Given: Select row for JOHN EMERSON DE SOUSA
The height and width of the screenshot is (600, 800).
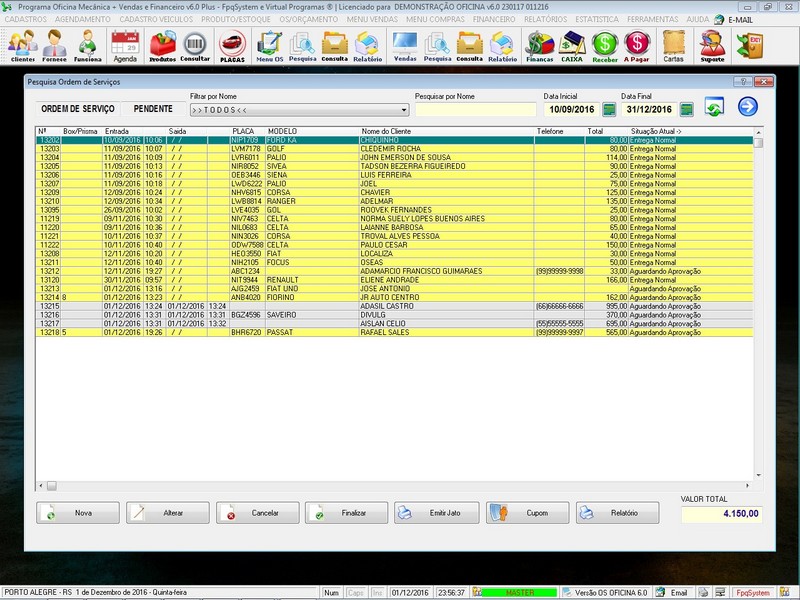Looking at the screenshot, I should pyautogui.click(x=394, y=158).
